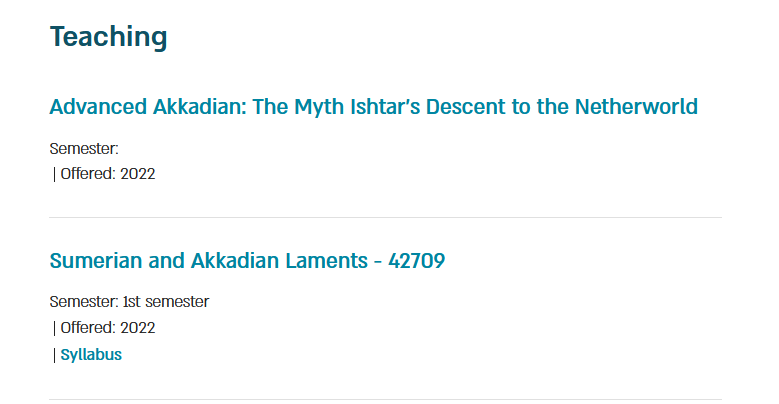Open the Advanced Akkadian Ishtar's Descent course
The image size is (779, 404).
tap(374, 107)
